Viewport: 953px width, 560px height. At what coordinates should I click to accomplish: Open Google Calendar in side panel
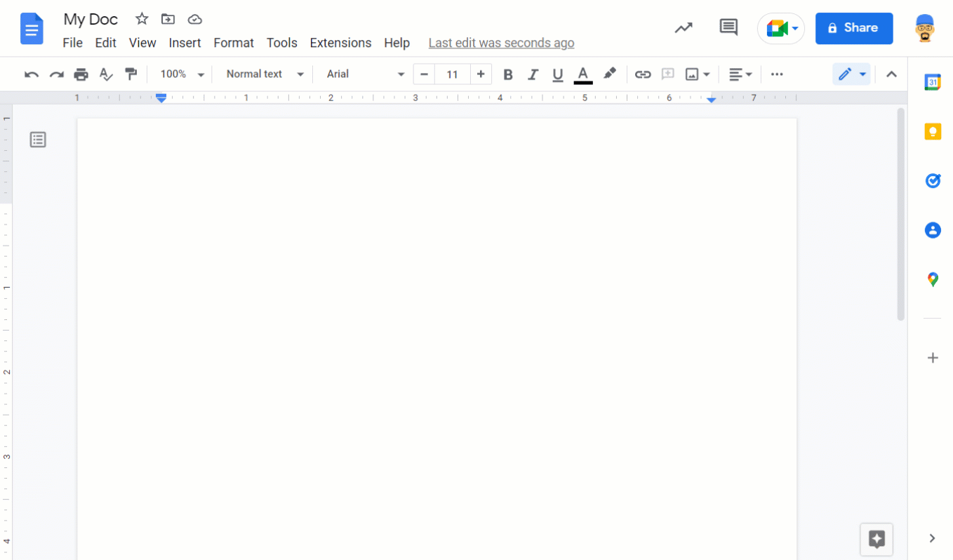coord(933,82)
